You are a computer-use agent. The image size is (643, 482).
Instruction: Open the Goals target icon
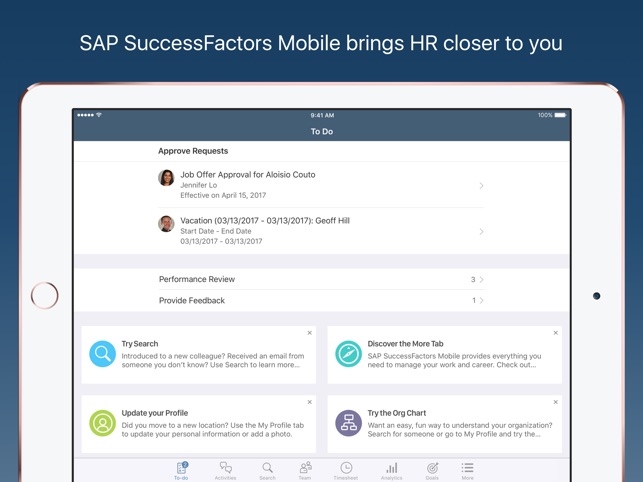click(x=432, y=468)
